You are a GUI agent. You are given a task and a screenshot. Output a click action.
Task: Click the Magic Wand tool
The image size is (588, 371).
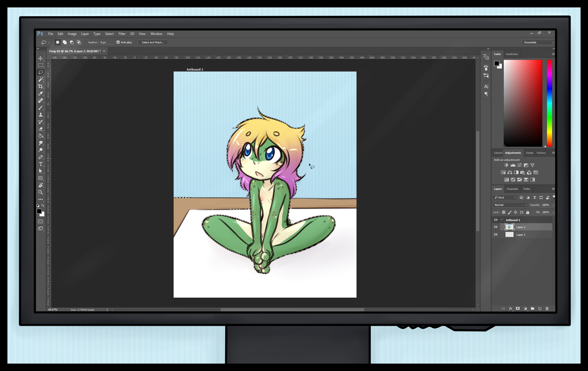40,79
